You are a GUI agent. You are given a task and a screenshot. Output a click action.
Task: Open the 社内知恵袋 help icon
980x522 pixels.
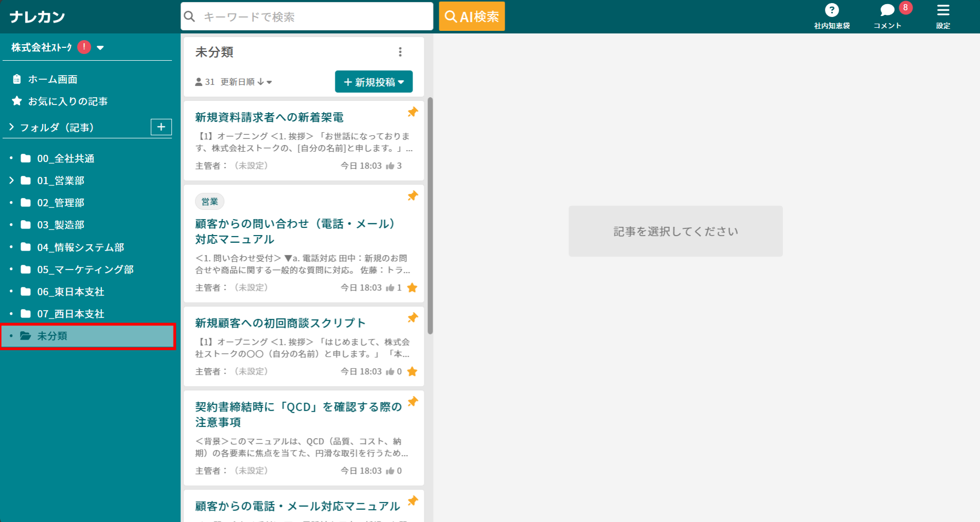(x=832, y=9)
